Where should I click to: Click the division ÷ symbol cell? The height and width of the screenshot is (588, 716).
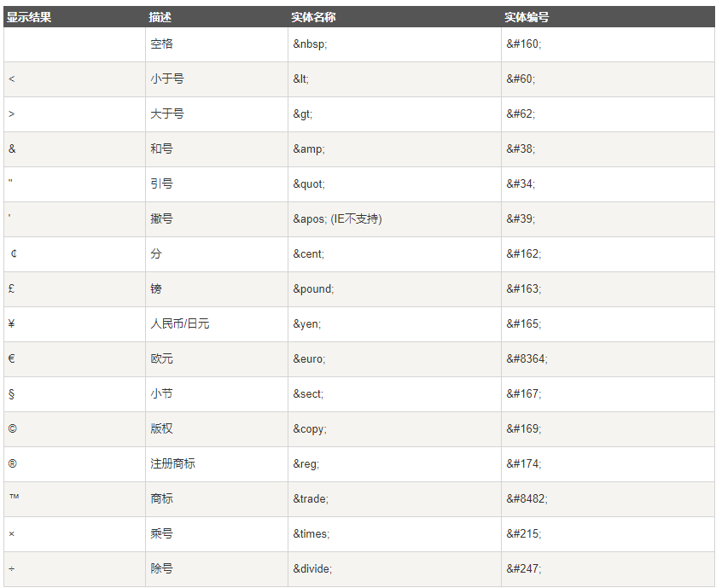click(x=12, y=568)
